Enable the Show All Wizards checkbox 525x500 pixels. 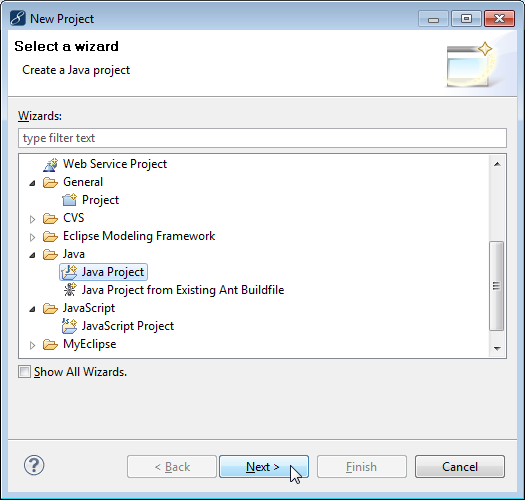coord(24,372)
